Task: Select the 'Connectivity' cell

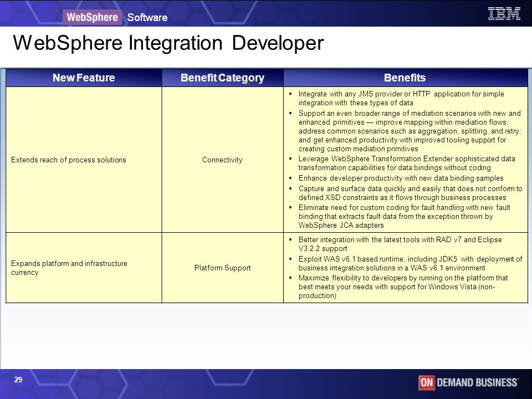Action: click(x=222, y=160)
